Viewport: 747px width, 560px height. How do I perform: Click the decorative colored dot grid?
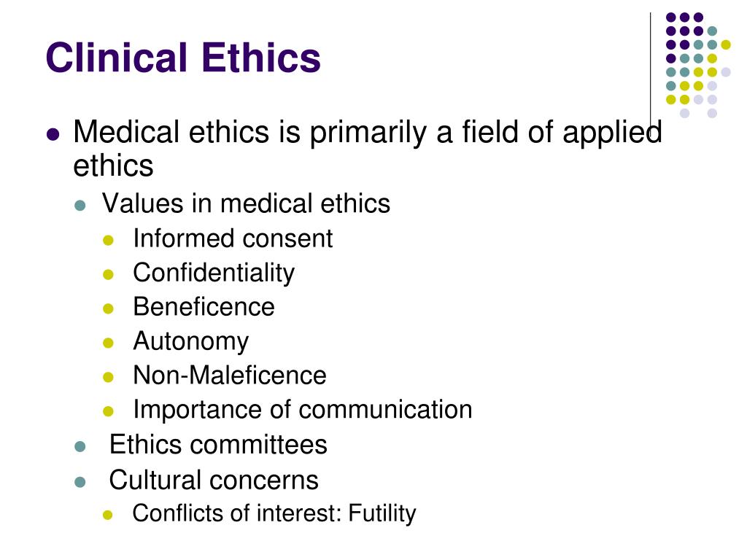tap(698, 65)
